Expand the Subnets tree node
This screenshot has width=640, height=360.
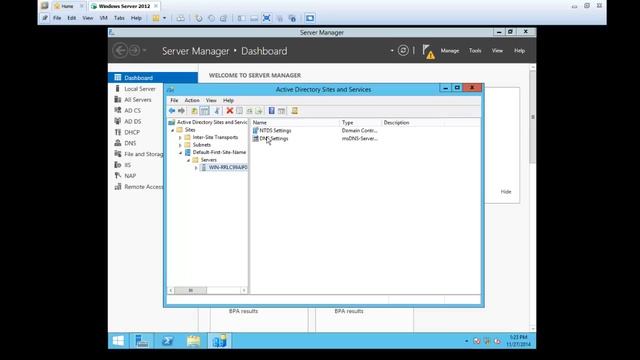(180, 145)
